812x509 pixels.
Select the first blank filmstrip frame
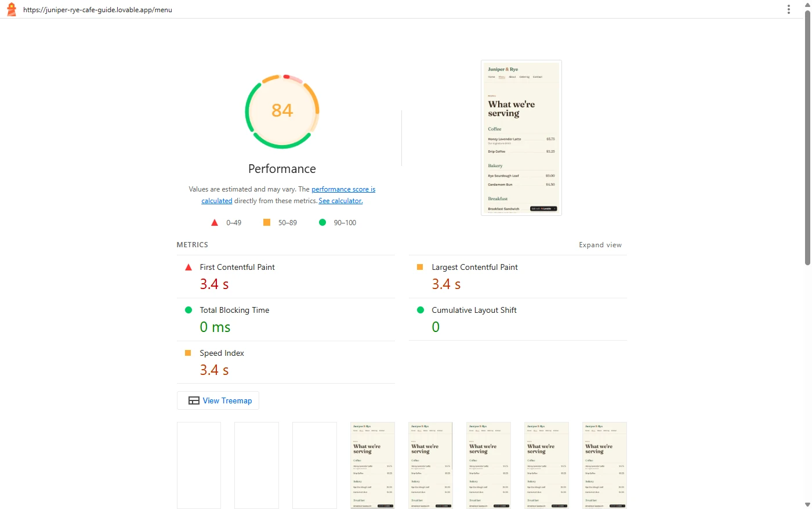tap(199, 465)
